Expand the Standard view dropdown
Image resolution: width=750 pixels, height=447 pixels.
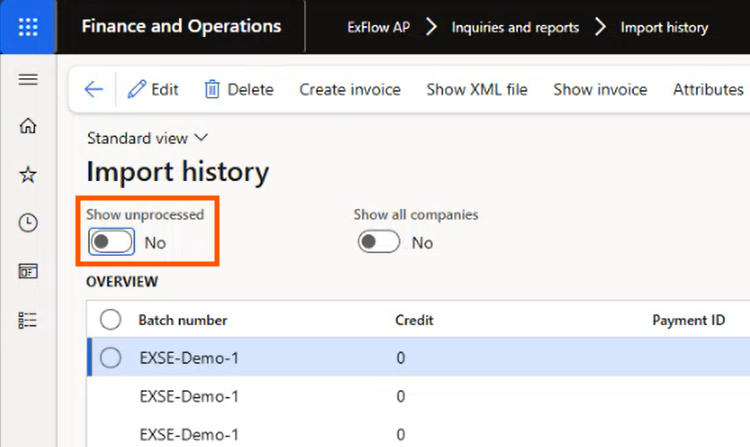tap(147, 138)
